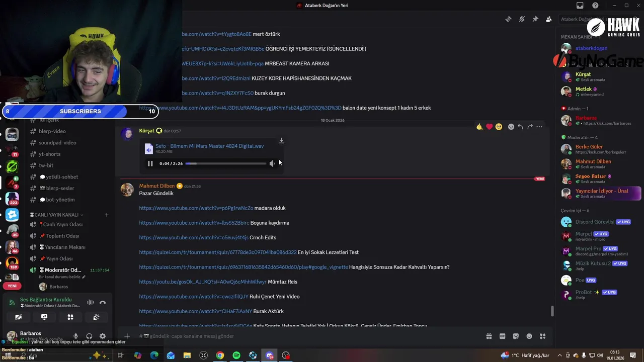Open the threads list icon
The height and width of the screenshot is (362, 644).
509,19
